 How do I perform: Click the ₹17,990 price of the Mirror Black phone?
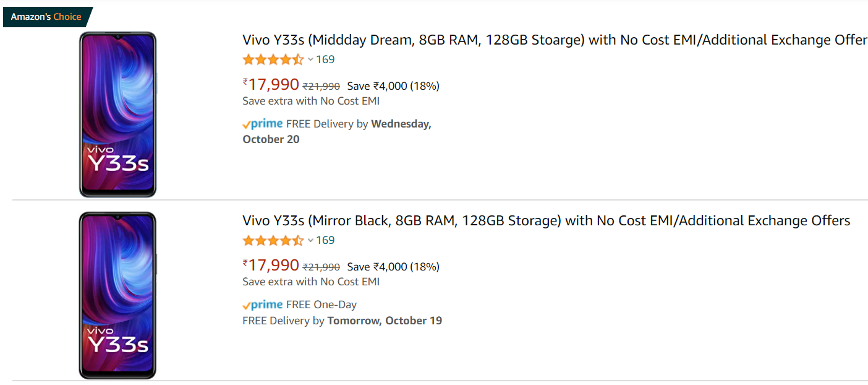tap(271, 266)
